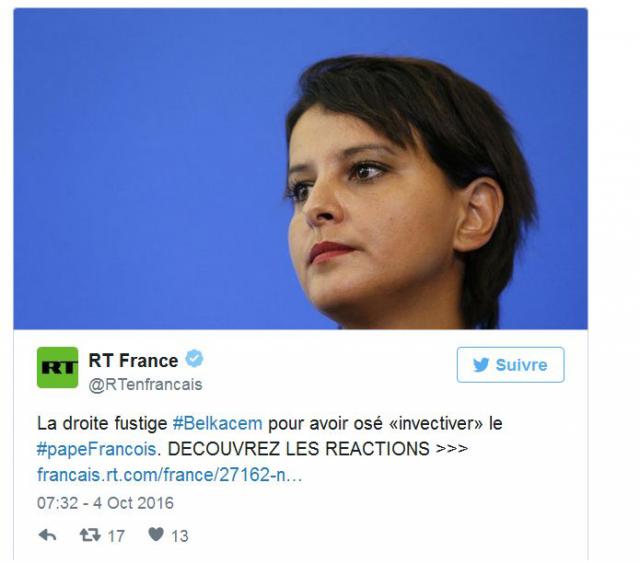Image resolution: width=640 pixels, height=563 pixels.
Task: Click the RT France account name
Action: point(133,360)
